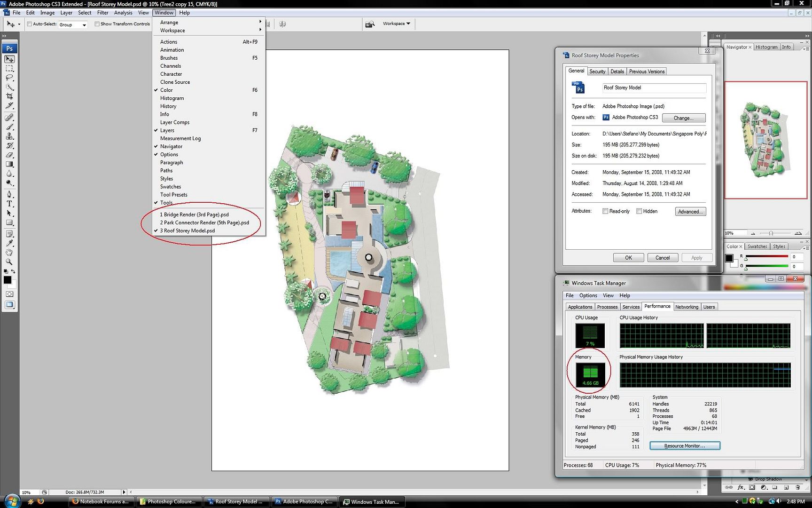Select the History Brush tool
The width and height of the screenshot is (812, 508).
coord(9,145)
